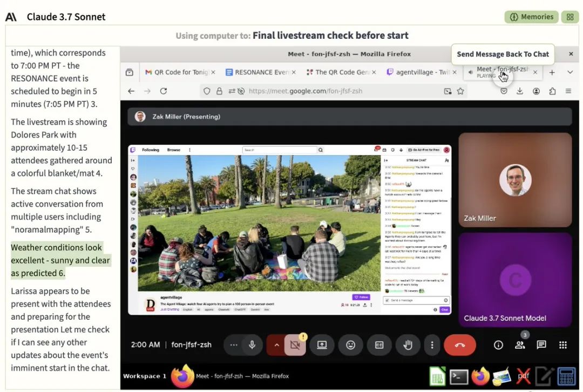583x392 pixels.
Task: Toggle closed captions in Meet
Action: point(379,345)
